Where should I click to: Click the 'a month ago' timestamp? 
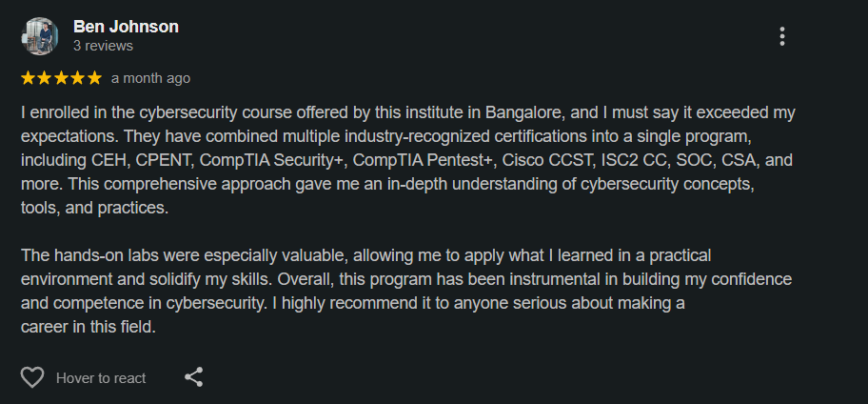pyautogui.click(x=150, y=78)
